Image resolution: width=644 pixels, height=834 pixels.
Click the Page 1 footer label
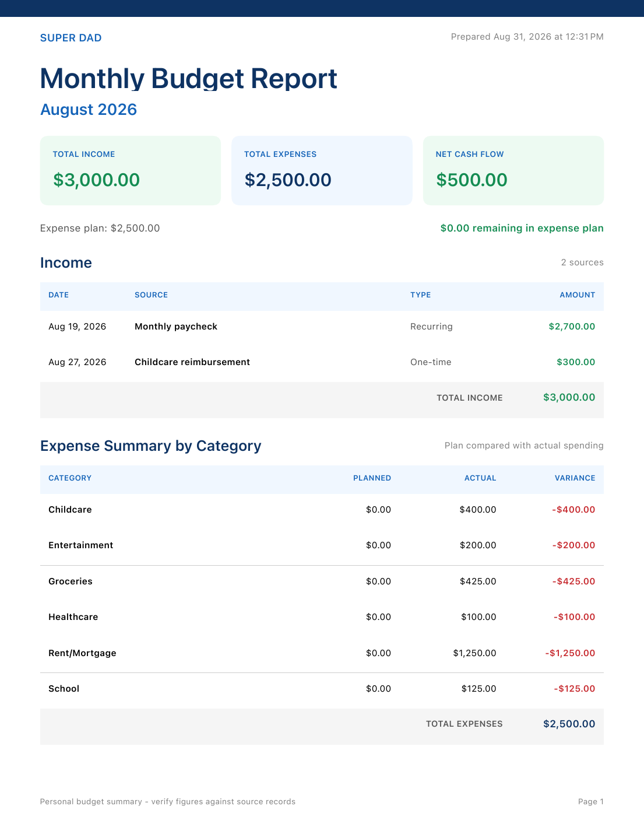(590, 802)
